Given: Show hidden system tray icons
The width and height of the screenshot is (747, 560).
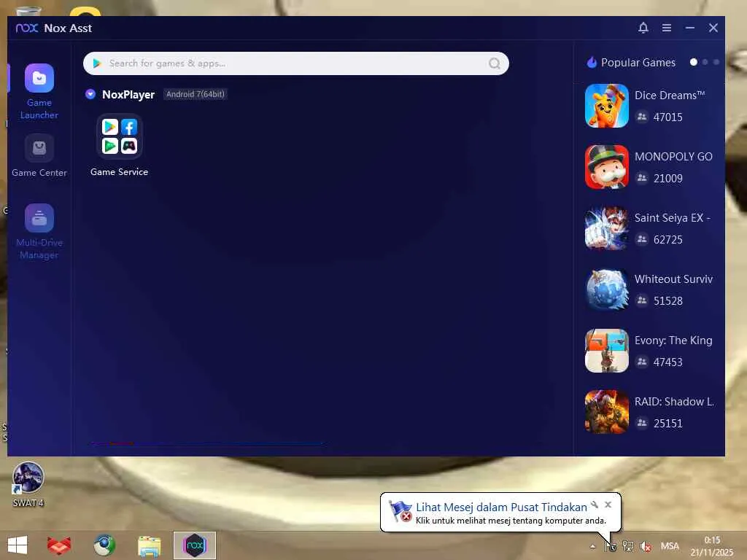Looking at the screenshot, I should (592, 547).
